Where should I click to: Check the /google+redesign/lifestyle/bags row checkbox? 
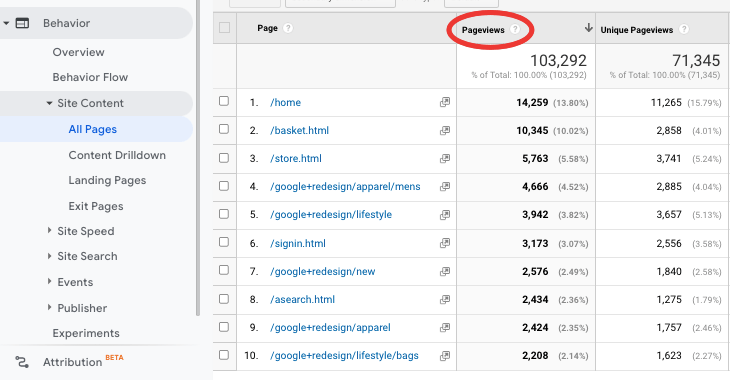tap(224, 355)
